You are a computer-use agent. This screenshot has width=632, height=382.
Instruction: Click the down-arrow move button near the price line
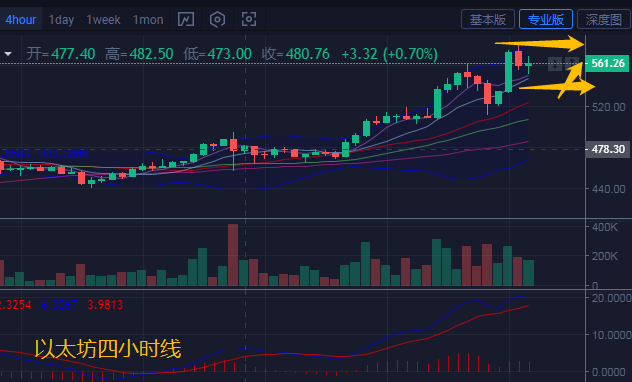tap(555, 63)
